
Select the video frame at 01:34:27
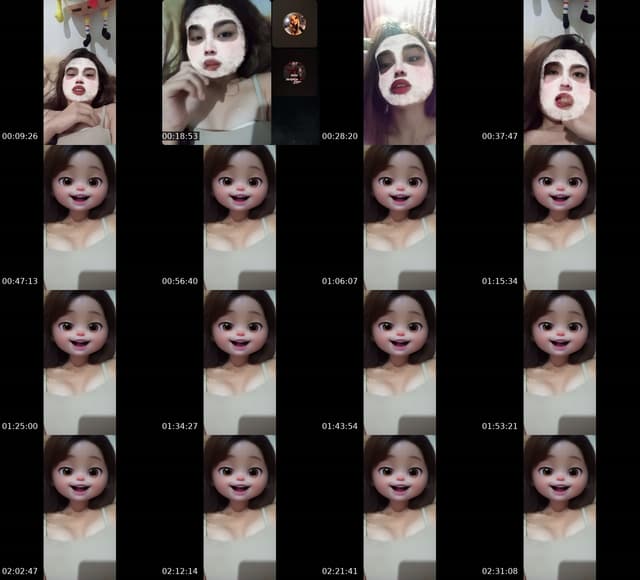[240, 362]
